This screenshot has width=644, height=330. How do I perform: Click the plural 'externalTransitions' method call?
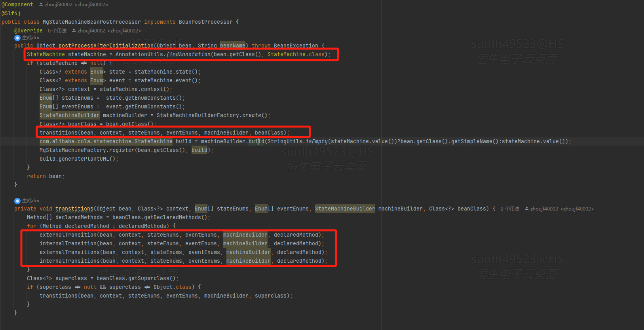[70, 252]
